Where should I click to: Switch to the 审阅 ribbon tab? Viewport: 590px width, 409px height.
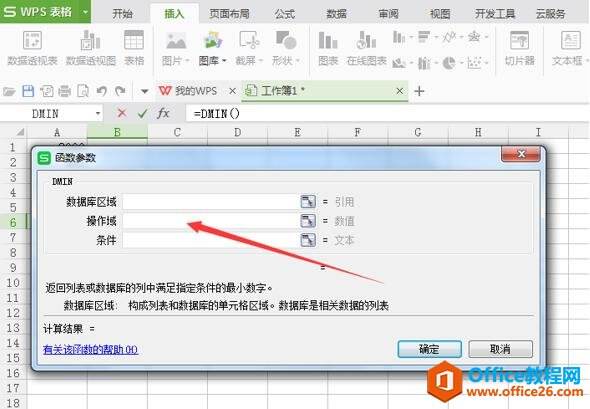388,14
